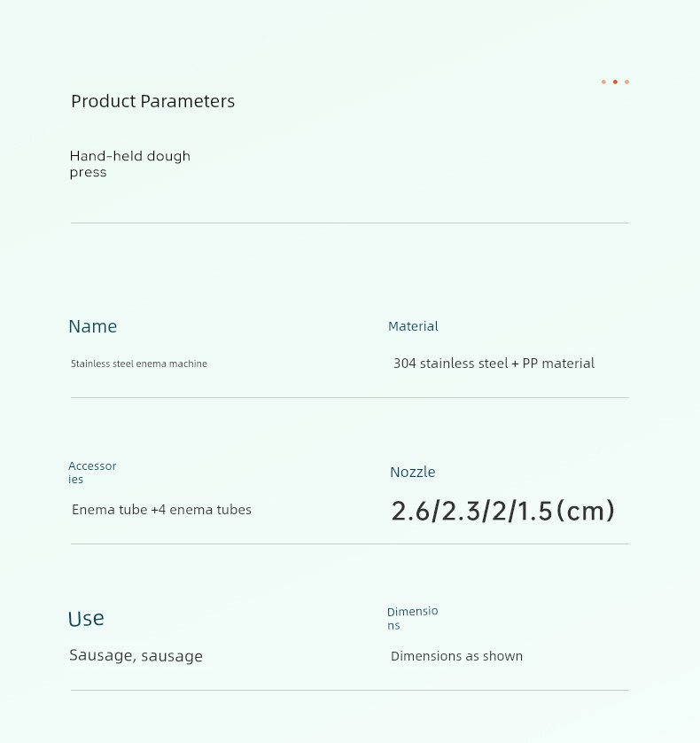Click the "Product Parameters" heading
The width and height of the screenshot is (700, 743).
pyautogui.click(x=152, y=101)
